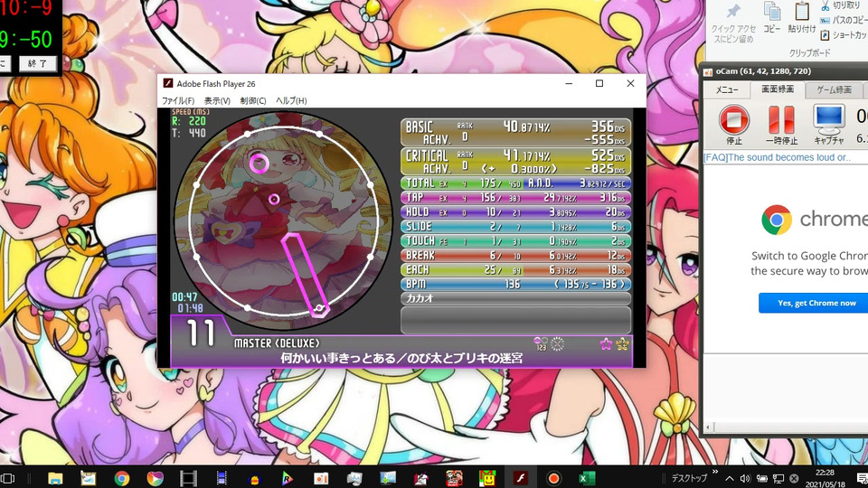Click Yes, get Chrome now button

pyautogui.click(x=816, y=303)
